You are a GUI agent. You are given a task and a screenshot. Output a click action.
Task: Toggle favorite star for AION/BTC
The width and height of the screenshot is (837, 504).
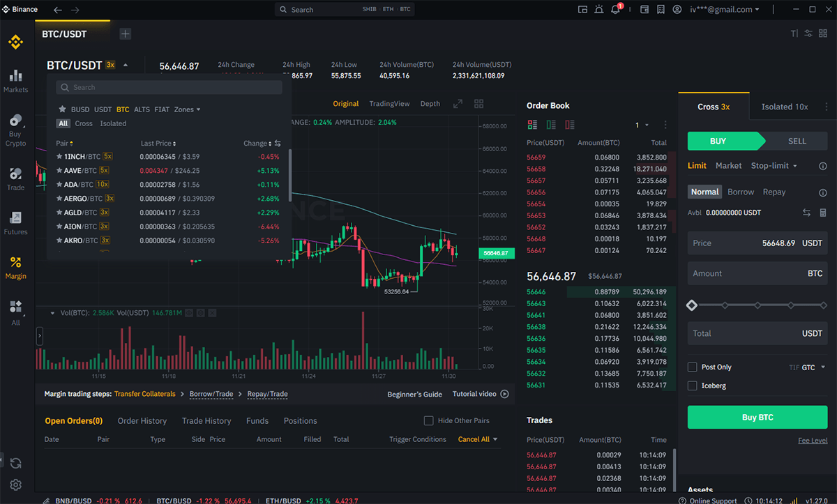(59, 227)
